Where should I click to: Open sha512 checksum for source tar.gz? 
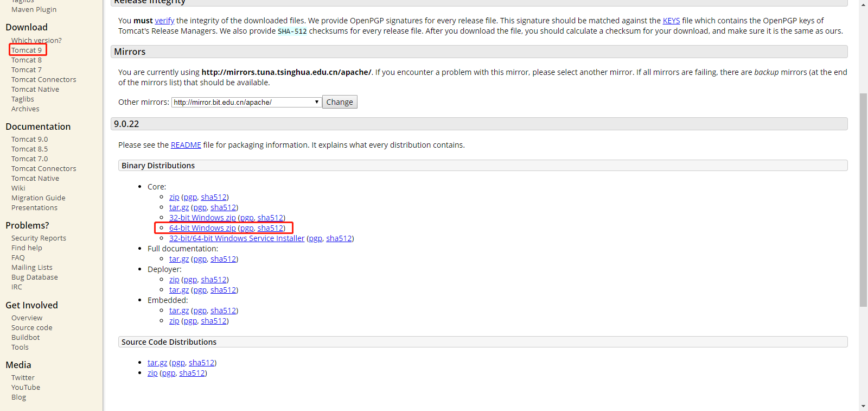point(201,363)
